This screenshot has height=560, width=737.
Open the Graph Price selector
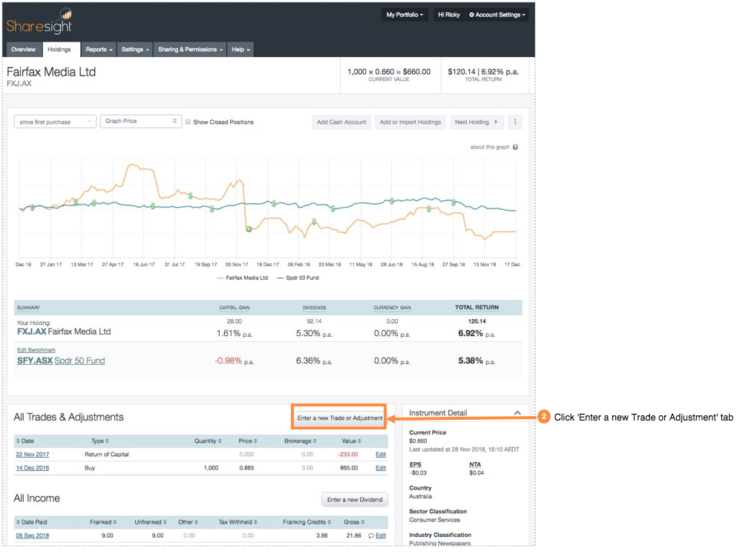pos(140,121)
